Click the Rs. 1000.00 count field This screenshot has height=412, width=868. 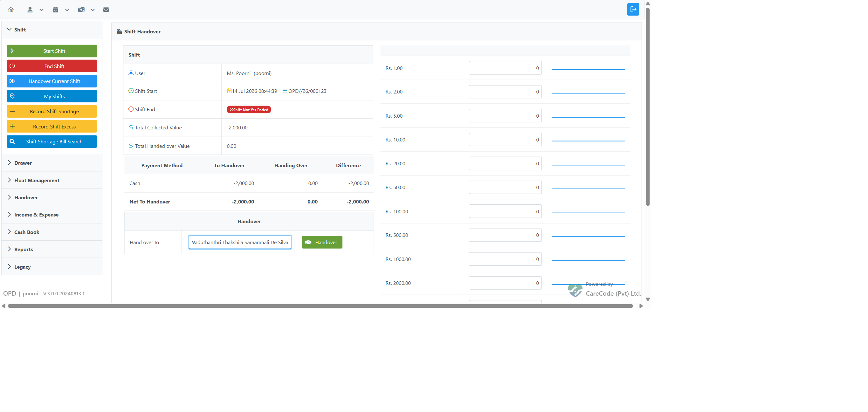pyautogui.click(x=505, y=259)
